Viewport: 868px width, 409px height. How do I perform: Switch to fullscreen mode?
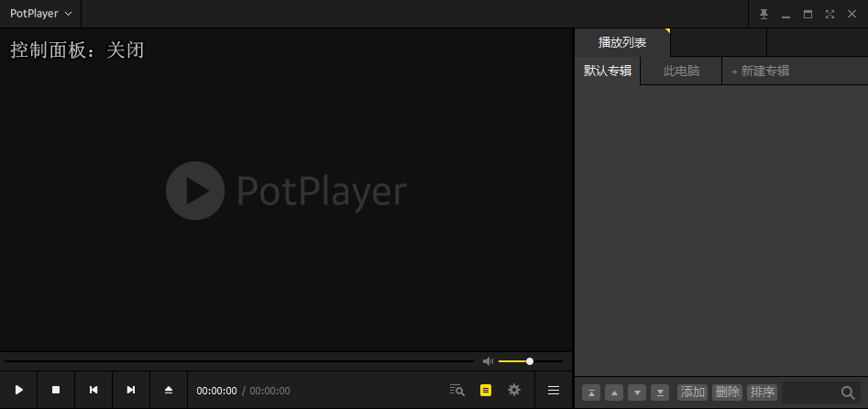pos(830,15)
